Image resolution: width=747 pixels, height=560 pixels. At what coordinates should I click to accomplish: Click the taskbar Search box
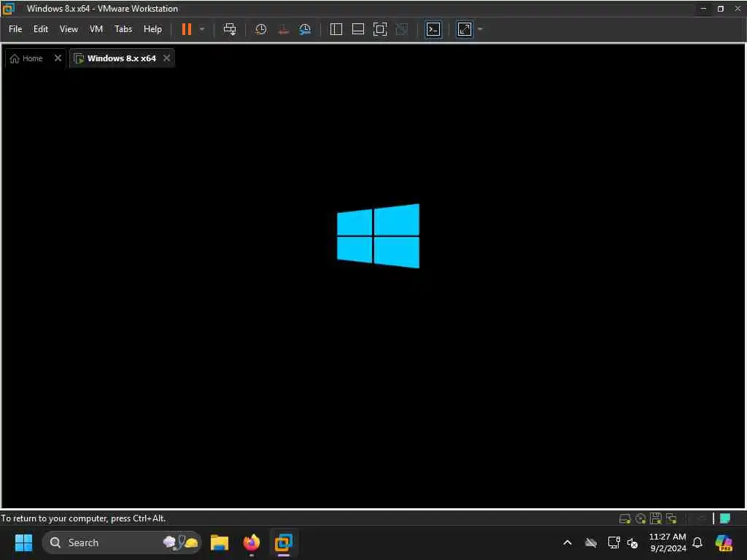coord(122,542)
